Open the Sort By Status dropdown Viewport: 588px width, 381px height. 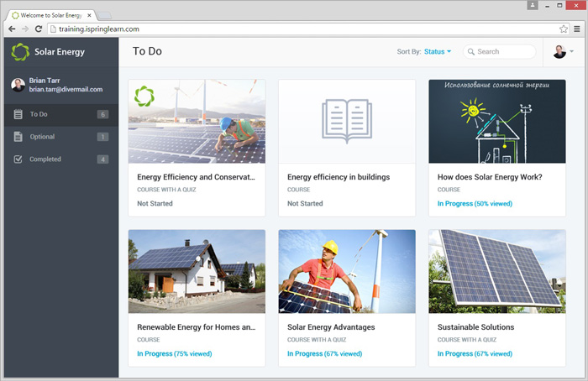tap(438, 52)
